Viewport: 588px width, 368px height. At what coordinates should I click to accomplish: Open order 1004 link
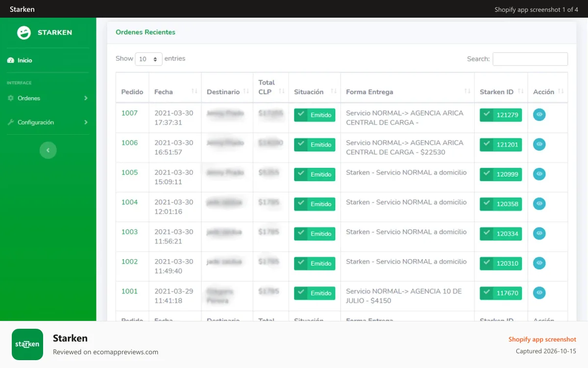click(x=129, y=202)
